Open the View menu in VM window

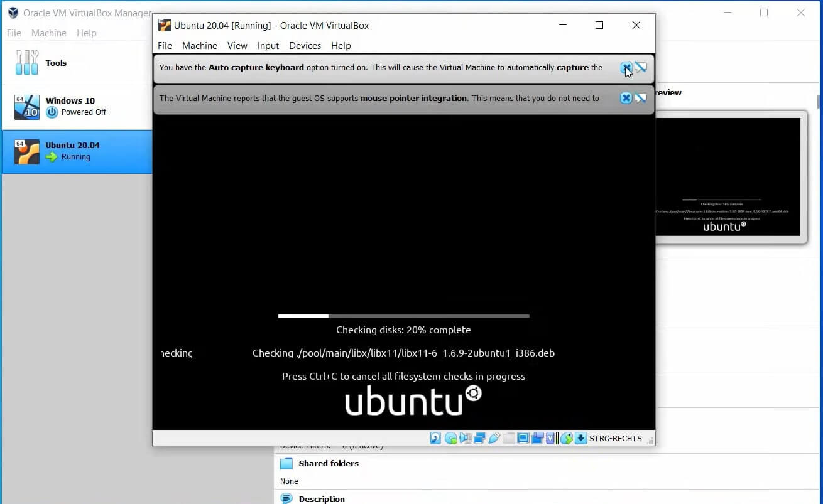pos(237,46)
